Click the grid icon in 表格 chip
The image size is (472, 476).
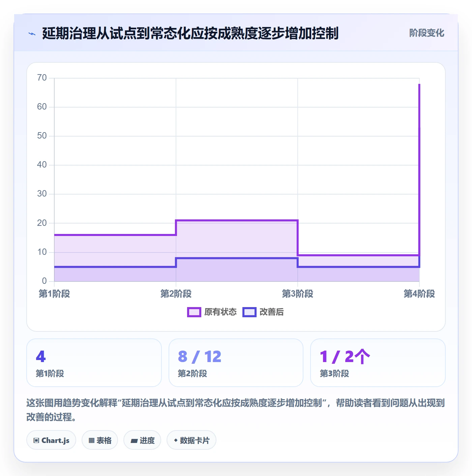tap(91, 441)
